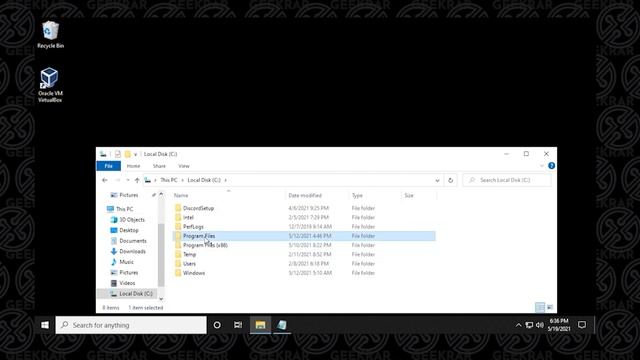Viewport: 640px width, 360px height.
Task: Open the Windows Start menu
Action: [45, 325]
